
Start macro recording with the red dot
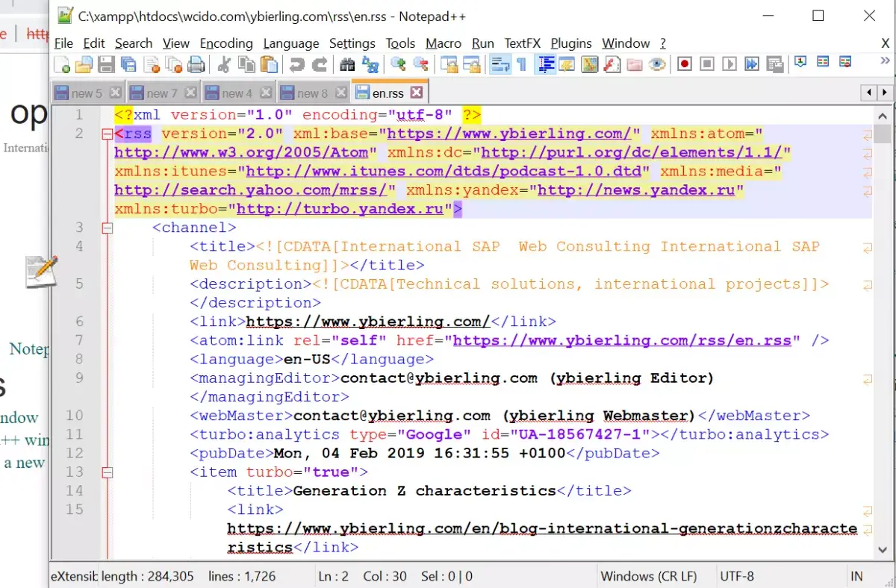click(x=684, y=65)
